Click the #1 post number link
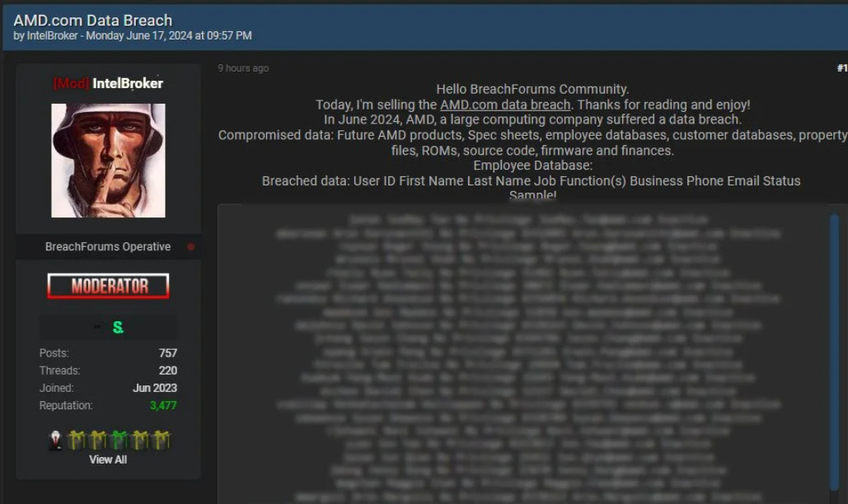Screen dimensions: 848x504 842,68
